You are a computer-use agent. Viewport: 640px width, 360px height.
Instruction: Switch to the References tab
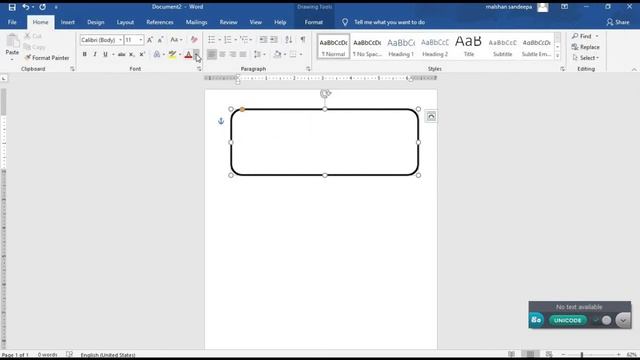point(160,22)
